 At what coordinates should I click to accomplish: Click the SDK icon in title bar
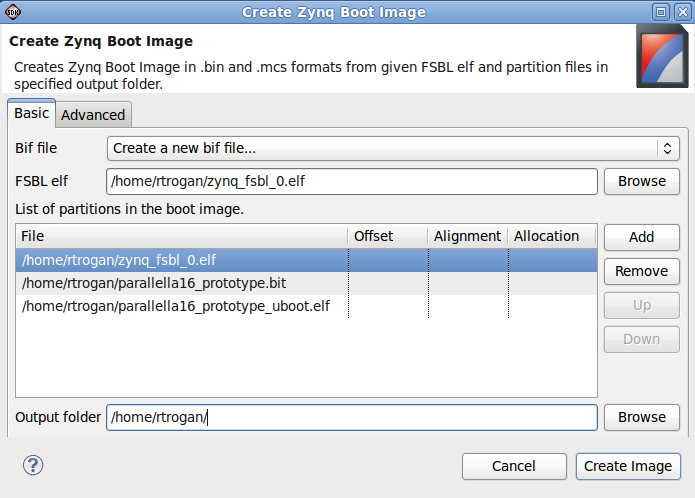point(13,12)
